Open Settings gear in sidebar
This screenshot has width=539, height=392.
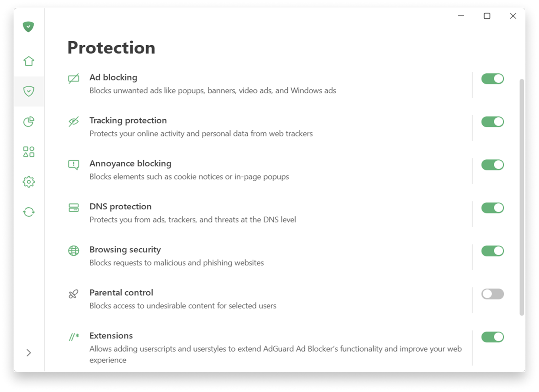click(x=29, y=182)
